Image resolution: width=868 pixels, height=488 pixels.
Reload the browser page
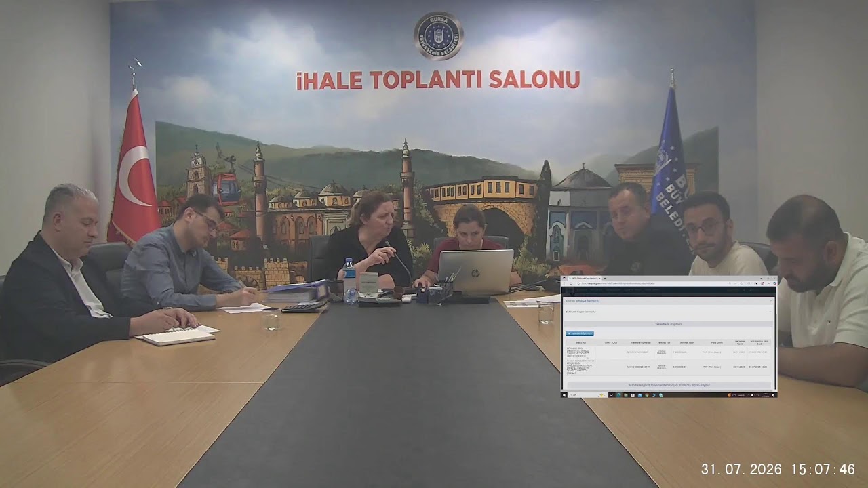[x=571, y=283]
